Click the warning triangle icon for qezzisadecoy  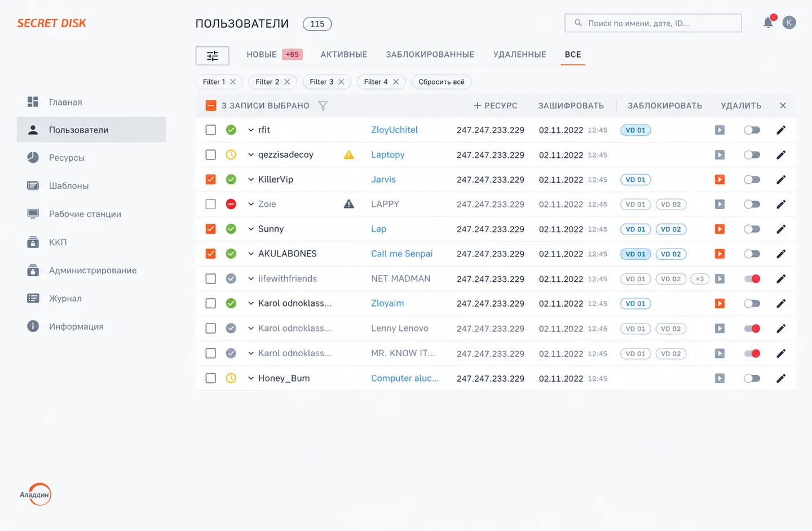coord(349,154)
